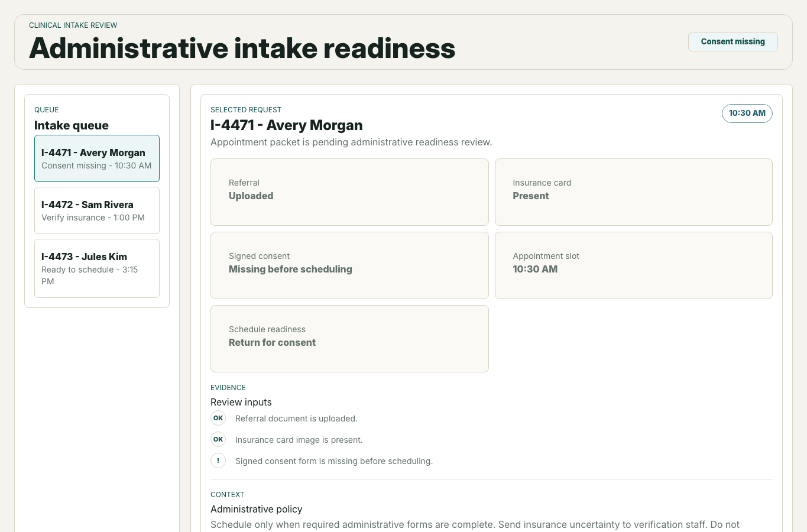
Task: Click the 'Review inputs' heading
Action: tap(241, 402)
